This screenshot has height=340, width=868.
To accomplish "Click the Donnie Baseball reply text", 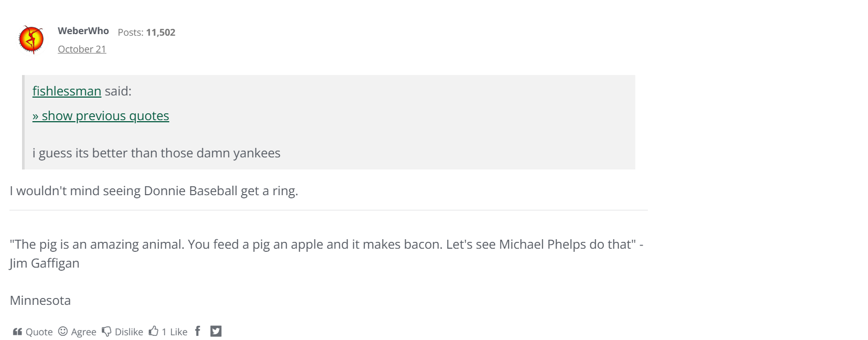I will (x=154, y=190).
